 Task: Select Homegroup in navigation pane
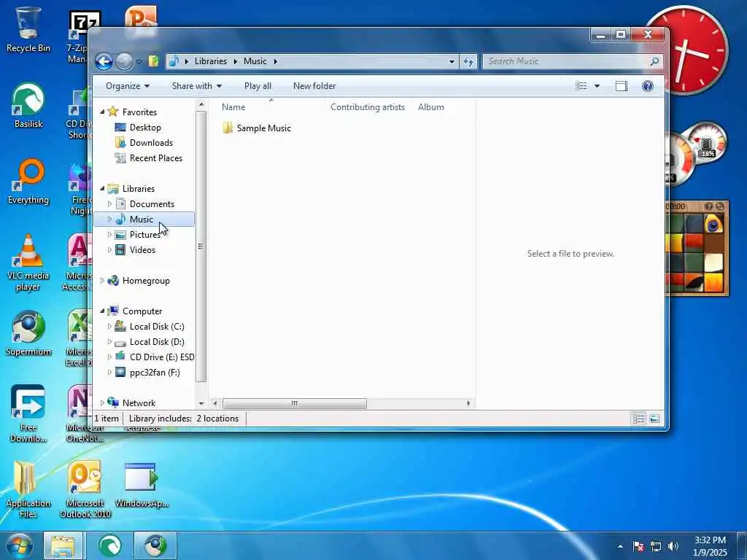click(146, 281)
